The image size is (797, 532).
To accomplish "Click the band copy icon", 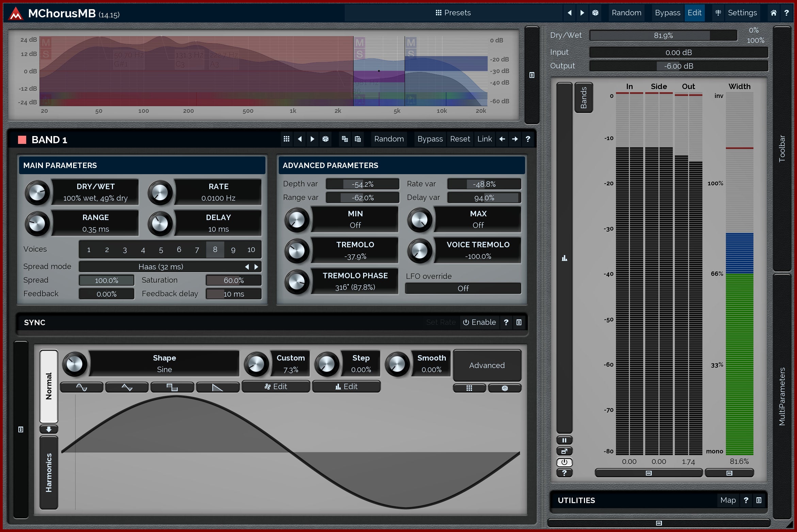I will [x=345, y=139].
